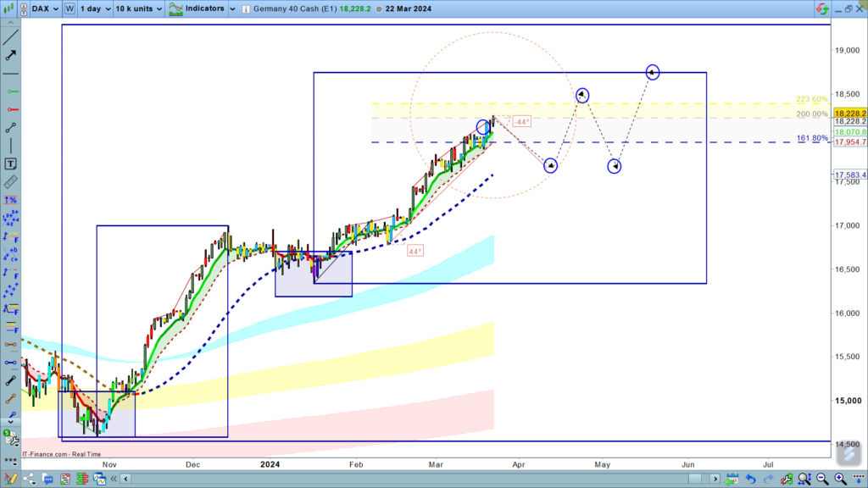Pick the ruler measurement tool
Image resolution: width=868 pixels, height=488 pixels.
pos(10,181)
